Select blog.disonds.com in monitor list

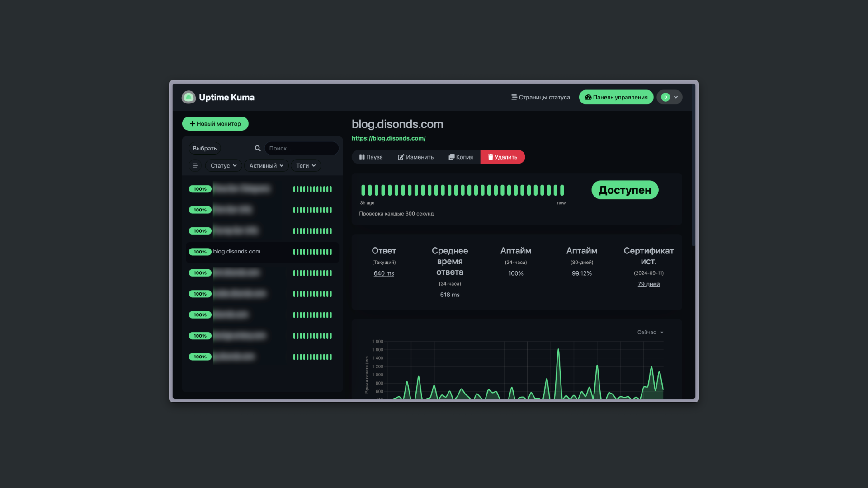pyautogui.click(x=262, y=252)
